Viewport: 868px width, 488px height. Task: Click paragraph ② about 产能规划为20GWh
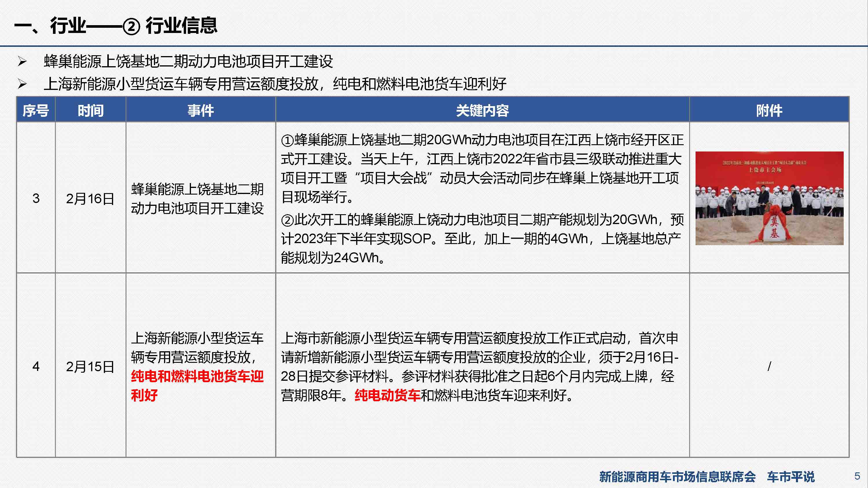click(482, 239)
